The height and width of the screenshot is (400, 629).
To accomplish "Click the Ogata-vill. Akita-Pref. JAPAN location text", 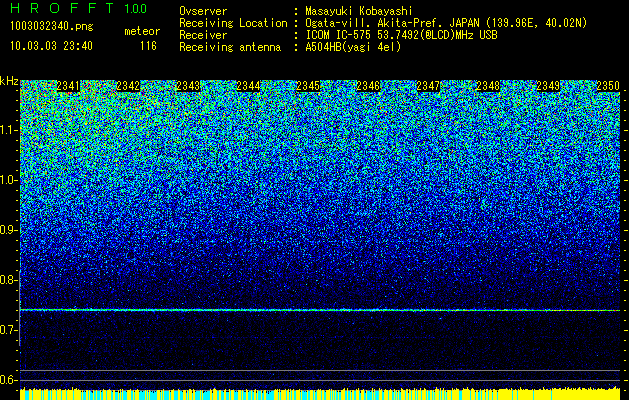I will coord(446,23).
